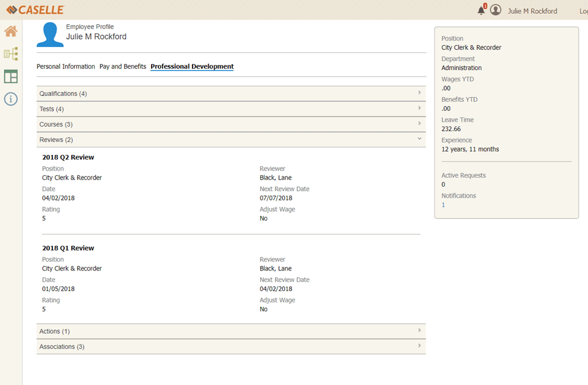Switch to the Personal Information tab
The height and width of the screenshot is (385, 588).
click(x=66, y=66)
